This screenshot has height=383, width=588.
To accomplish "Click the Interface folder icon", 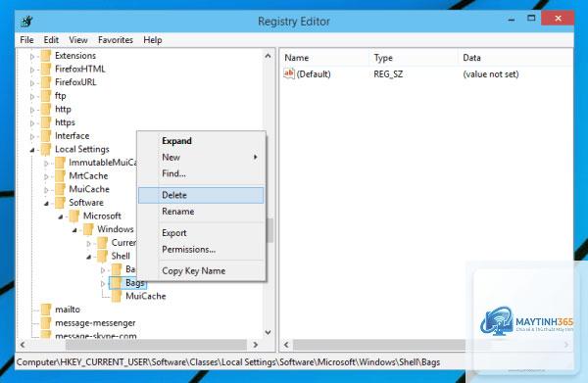I will point(46,135).
